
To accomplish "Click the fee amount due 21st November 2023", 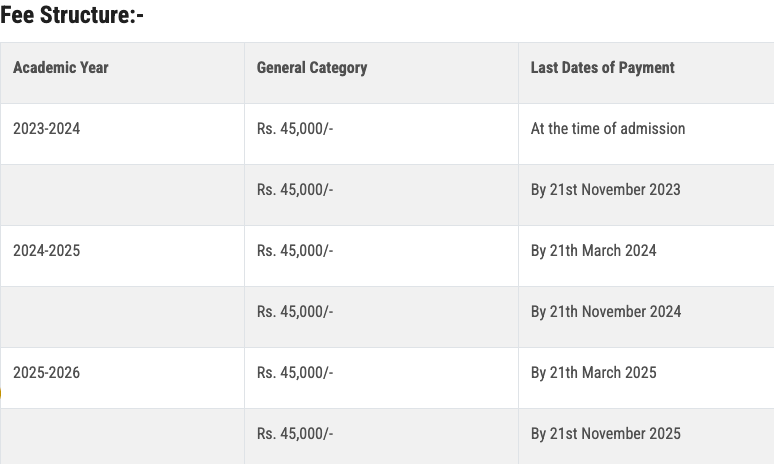I will pos(295,190).
